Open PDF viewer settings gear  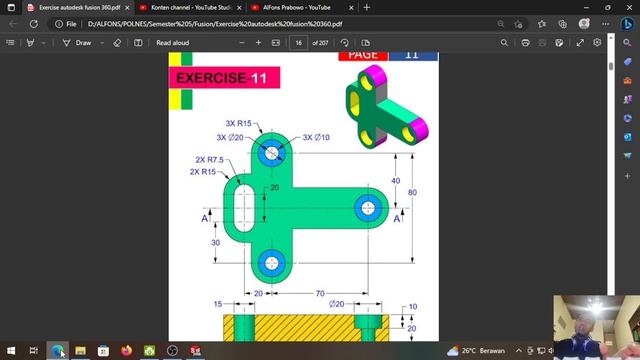597,42
